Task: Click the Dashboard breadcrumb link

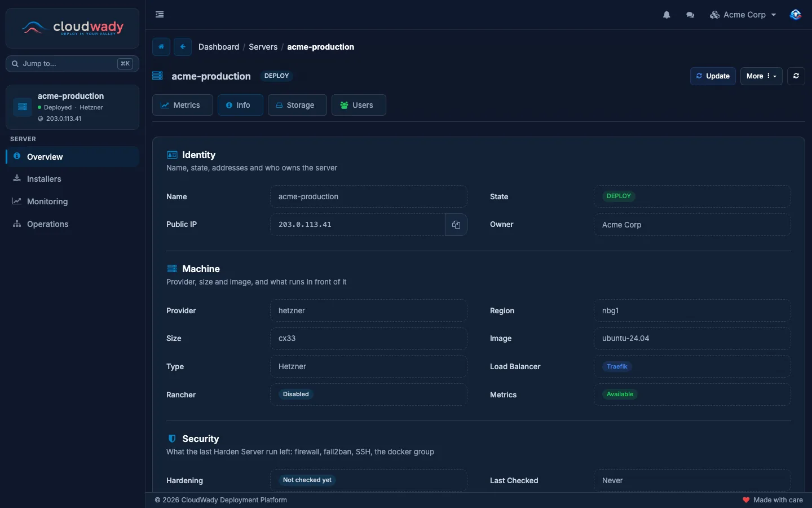Action: [x=219, y=47]
